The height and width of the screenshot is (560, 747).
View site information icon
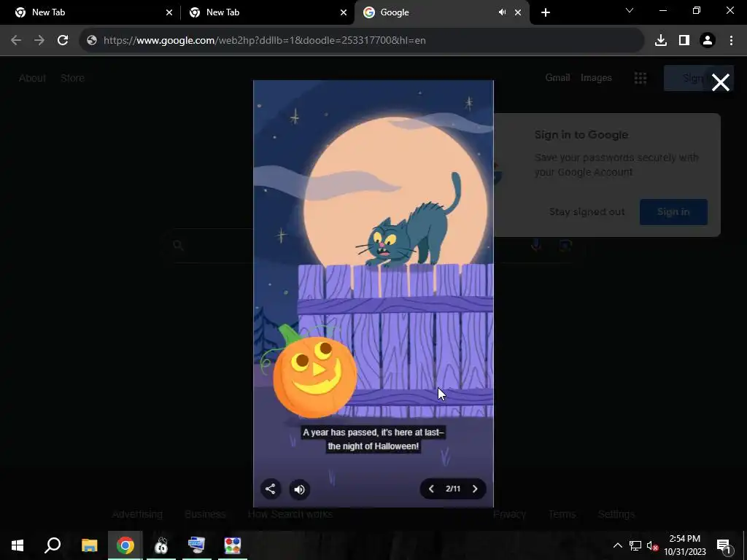(92, 41)
